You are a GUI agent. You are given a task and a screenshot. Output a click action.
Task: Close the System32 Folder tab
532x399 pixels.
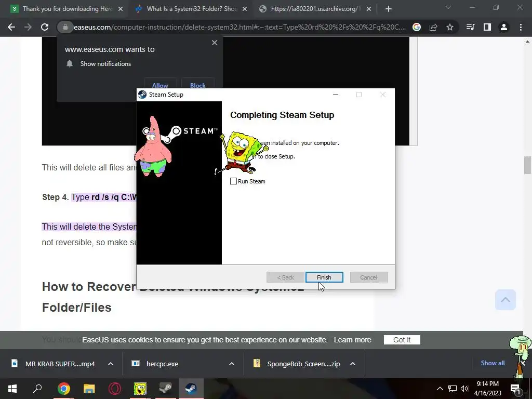pos(245,9)
